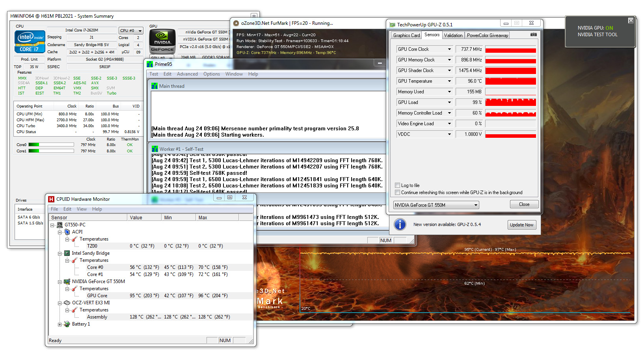Viewport: 644px width, 363px height.
Task: Select the TZ00 temperature row
Action: (151, 246)
